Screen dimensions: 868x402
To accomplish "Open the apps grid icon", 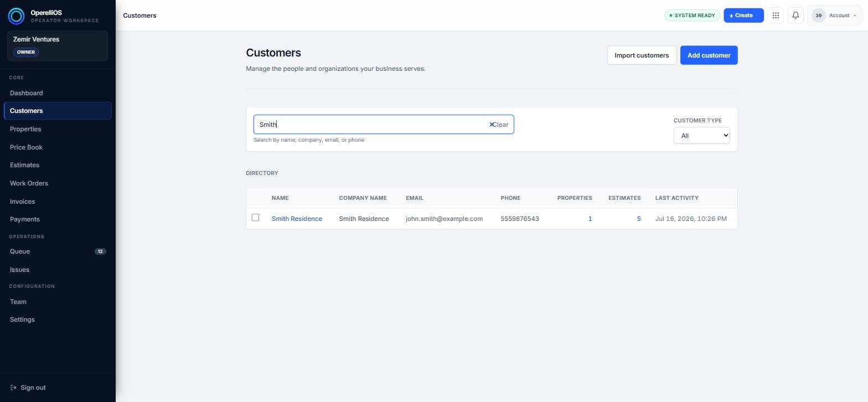I will (776, 16).
